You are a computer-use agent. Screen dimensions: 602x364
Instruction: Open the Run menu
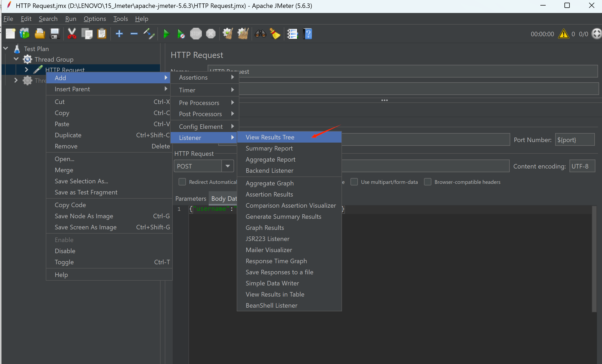pyautogui.click(x=71, y=19)
